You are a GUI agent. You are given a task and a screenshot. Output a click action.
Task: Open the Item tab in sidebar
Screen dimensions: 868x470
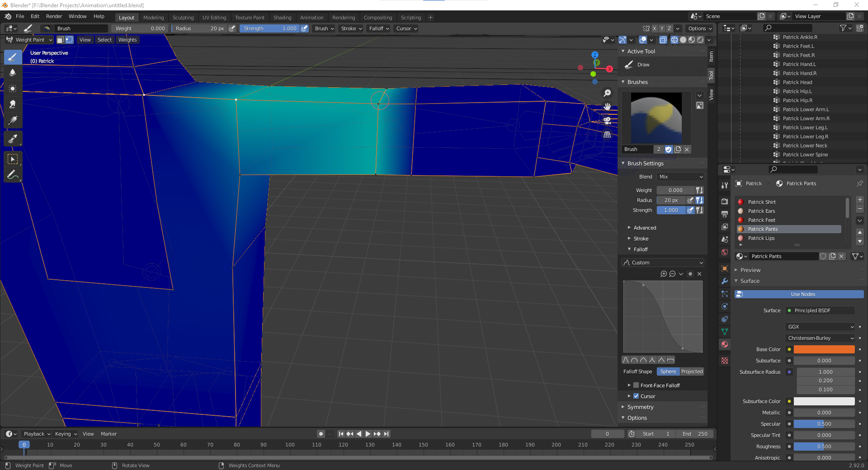[711, 56]
